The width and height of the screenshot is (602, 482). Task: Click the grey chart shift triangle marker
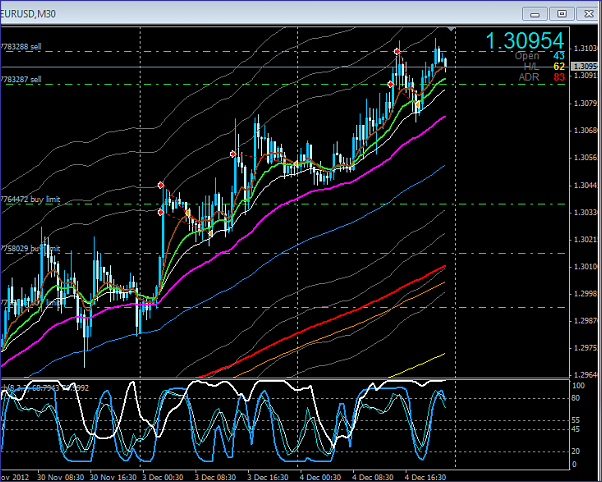pyautogui.click(x=451, y=29)
